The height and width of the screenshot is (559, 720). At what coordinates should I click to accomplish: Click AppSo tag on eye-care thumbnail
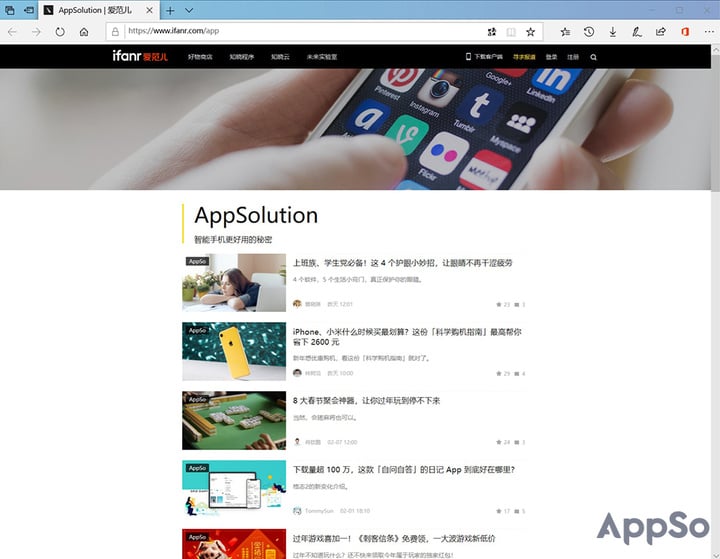point(197,261)
